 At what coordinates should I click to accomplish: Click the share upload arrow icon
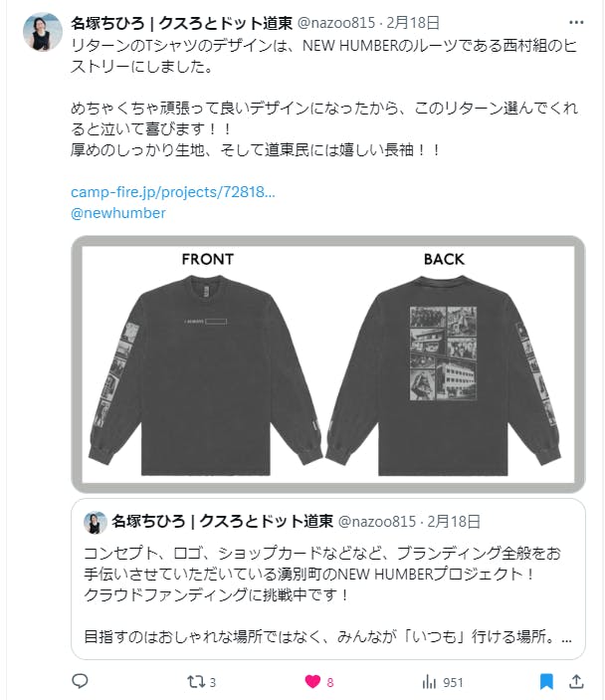576,681
